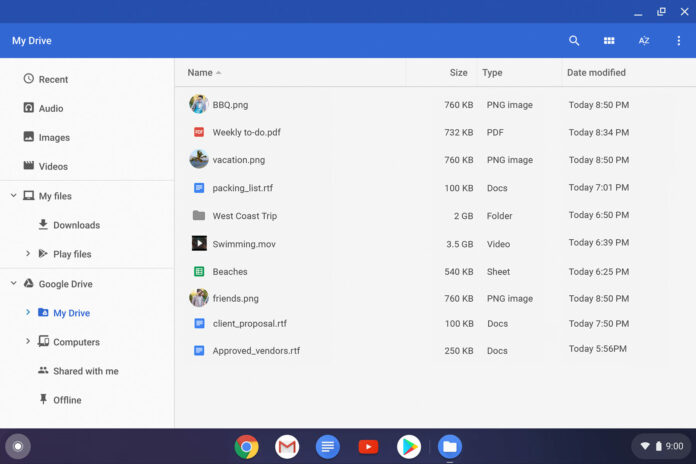Select the BBQ.png image thumbnail
The image size is (696, 464).
tap(198, 104)
